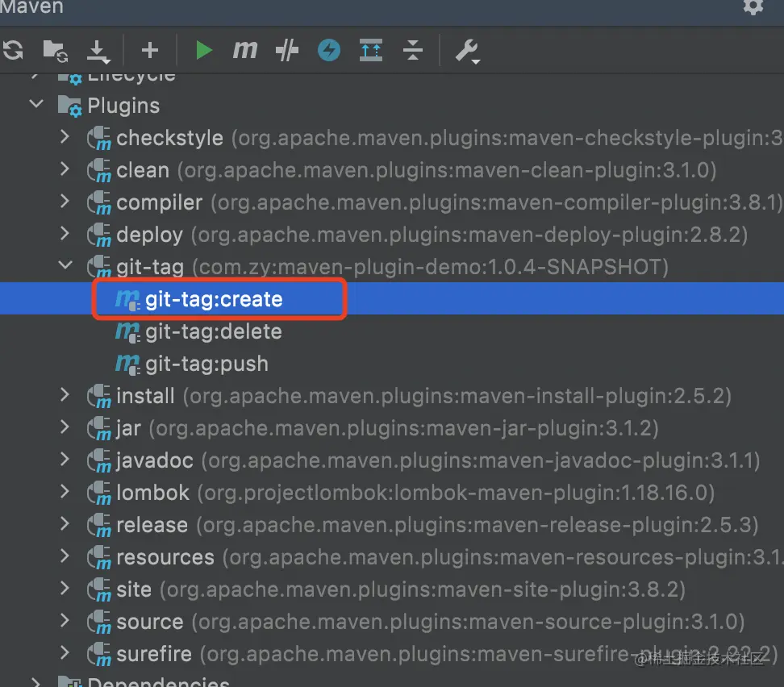Screen dimensions: 784x687
Task: Click the site plugin icon
Action: tap(99, 589)
